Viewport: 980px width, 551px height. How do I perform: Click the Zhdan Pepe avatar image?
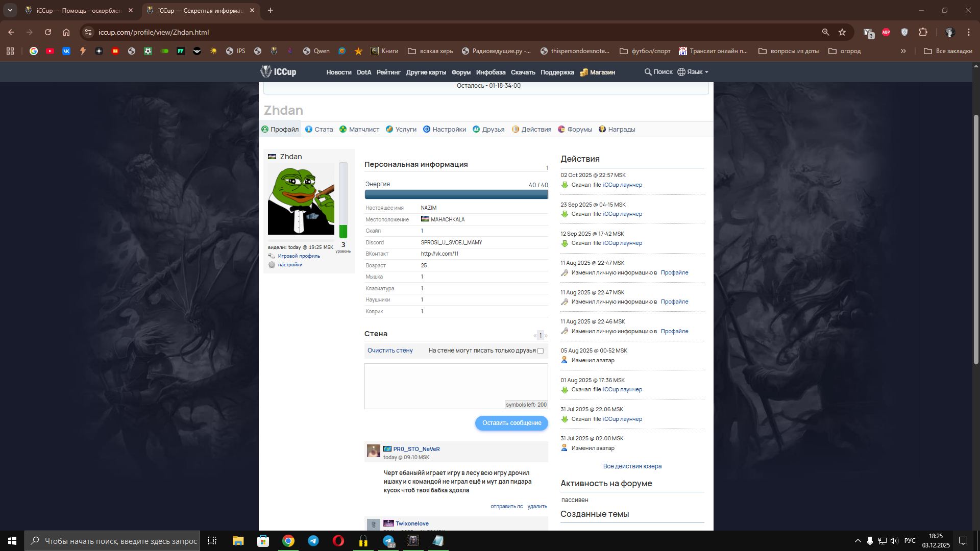coord(301,199)
